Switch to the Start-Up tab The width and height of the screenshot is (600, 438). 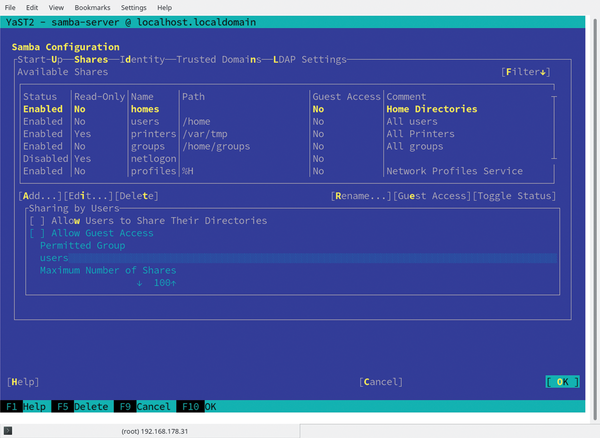pyautogui.click(x=40, y=60)
